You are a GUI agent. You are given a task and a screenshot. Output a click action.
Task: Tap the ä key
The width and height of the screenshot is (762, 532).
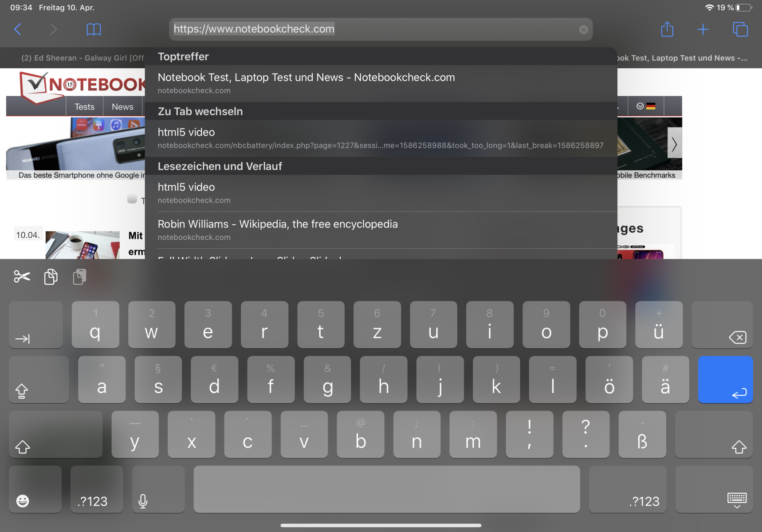pos(665,379)
